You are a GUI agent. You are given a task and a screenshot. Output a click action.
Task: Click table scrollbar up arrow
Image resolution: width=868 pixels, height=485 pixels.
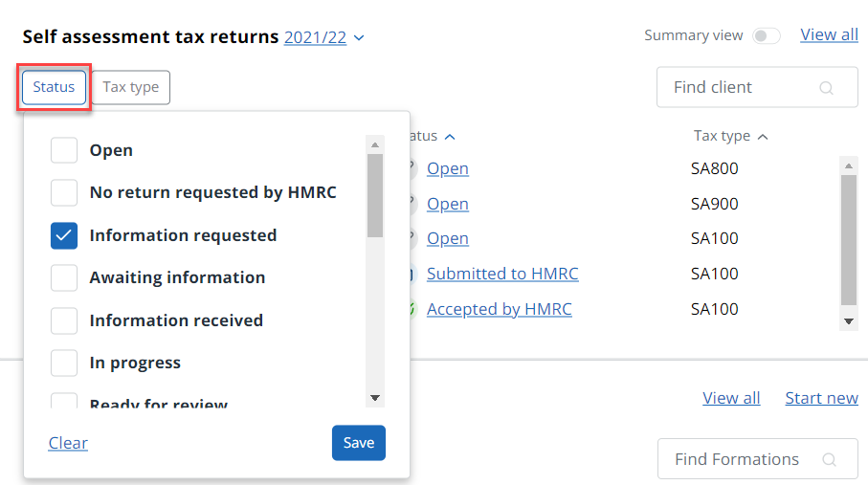click(848, 165)
